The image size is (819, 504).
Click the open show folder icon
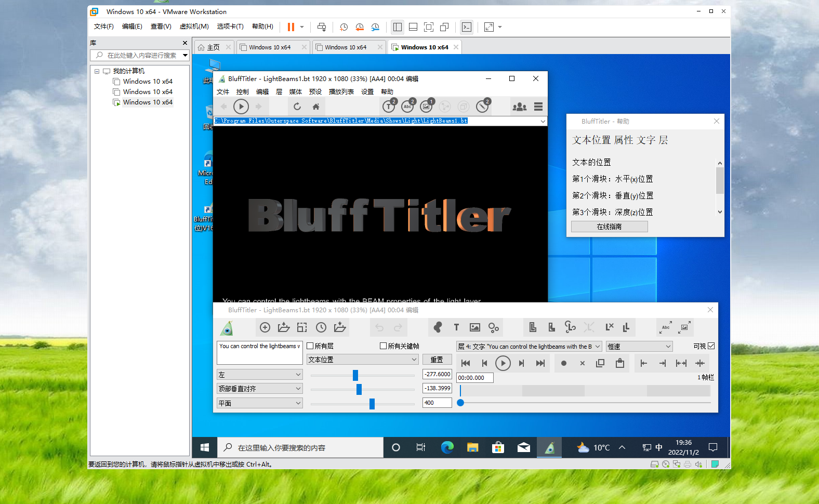284,327
